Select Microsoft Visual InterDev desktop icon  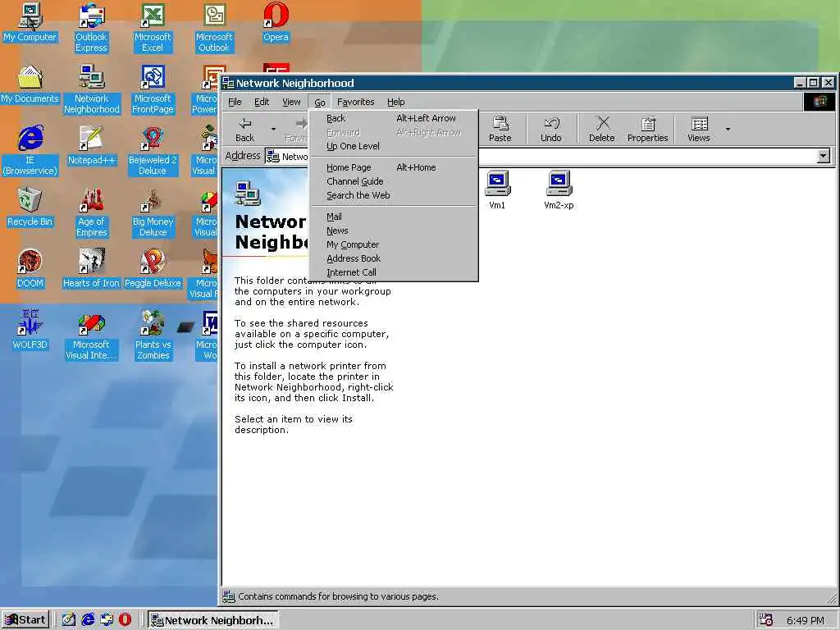91,336
